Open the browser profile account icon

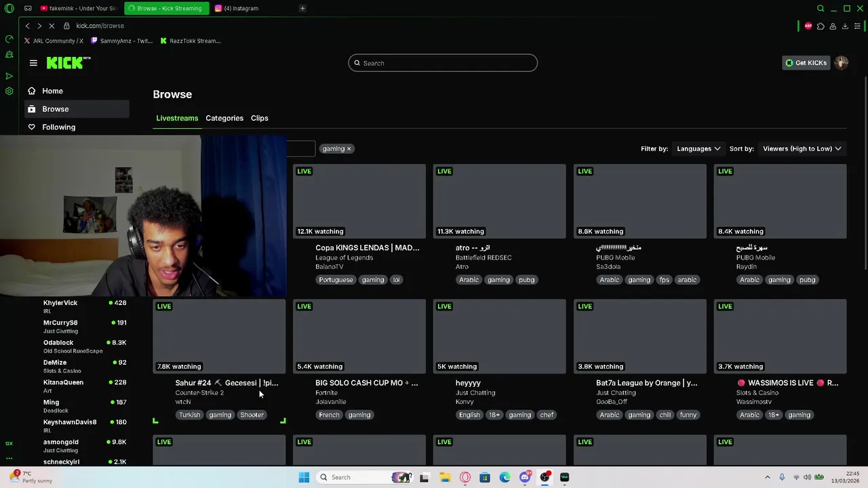(x=833, y=26)
